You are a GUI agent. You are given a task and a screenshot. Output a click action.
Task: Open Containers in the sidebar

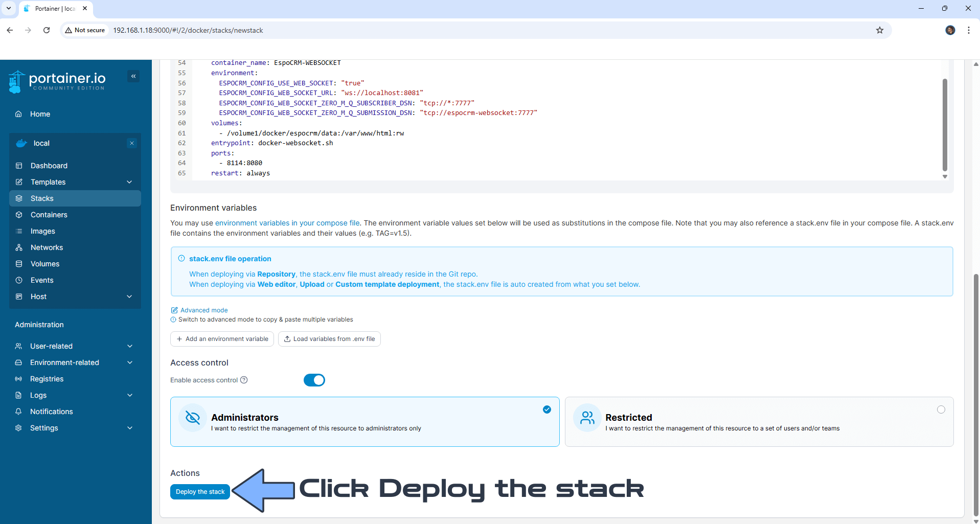pyautogui.click(x=49, y=215)
